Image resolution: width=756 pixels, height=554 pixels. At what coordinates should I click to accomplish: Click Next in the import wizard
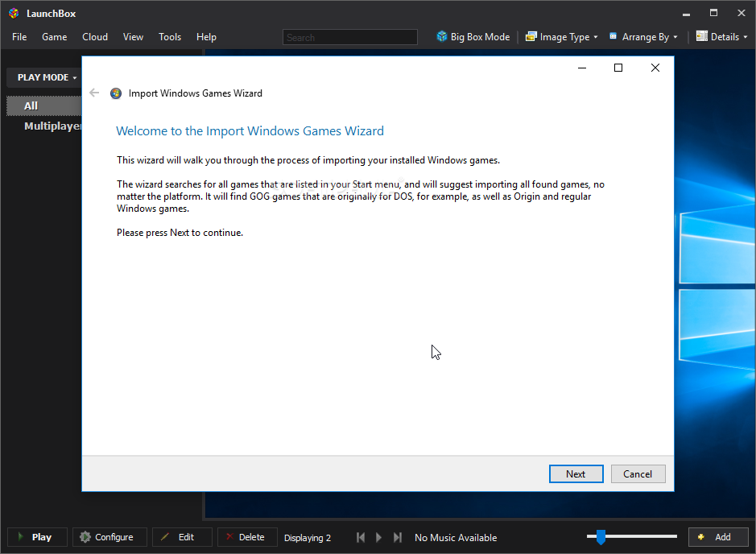point(576,474)
